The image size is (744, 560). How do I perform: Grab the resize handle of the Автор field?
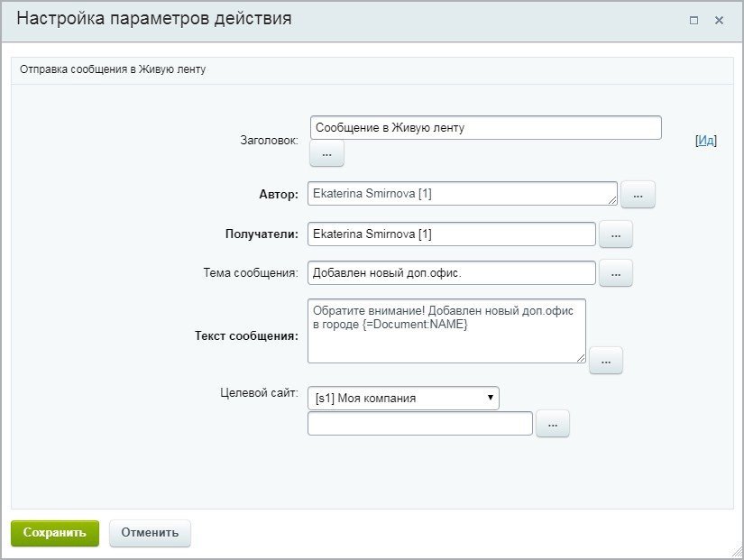coord(613,201)
